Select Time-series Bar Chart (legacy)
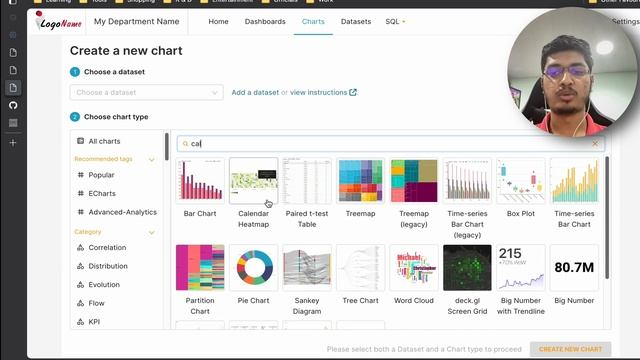 pyautogui.click(x=467, y=181)
